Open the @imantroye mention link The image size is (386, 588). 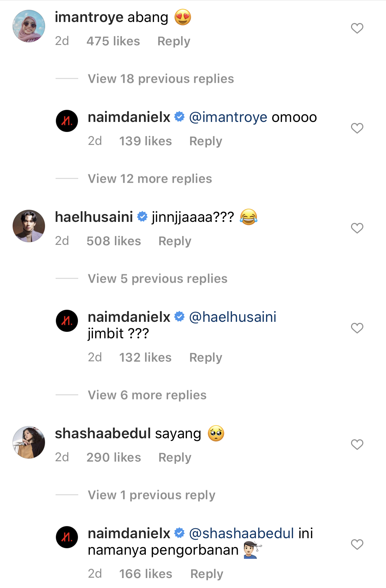[228, 117]
